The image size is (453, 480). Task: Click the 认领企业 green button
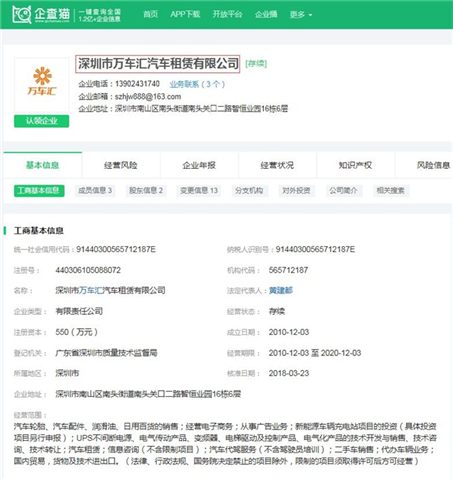click(x=41, y=121)
